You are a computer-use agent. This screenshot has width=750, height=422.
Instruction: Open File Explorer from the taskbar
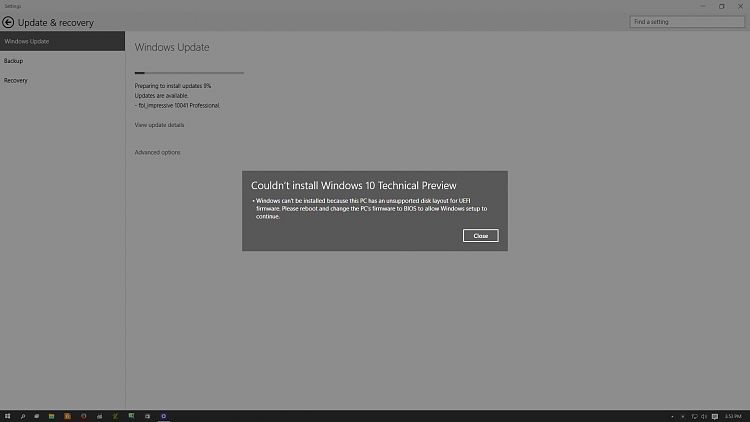click(51, 416)
